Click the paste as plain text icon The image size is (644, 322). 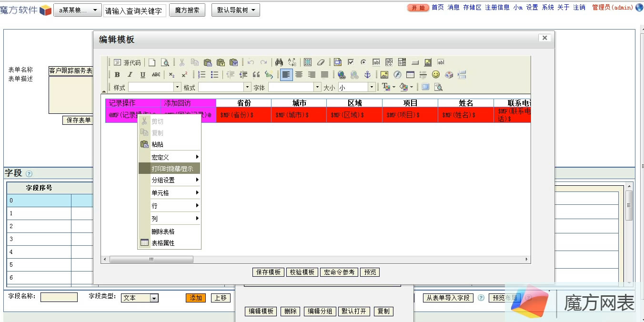pos(221,62)
